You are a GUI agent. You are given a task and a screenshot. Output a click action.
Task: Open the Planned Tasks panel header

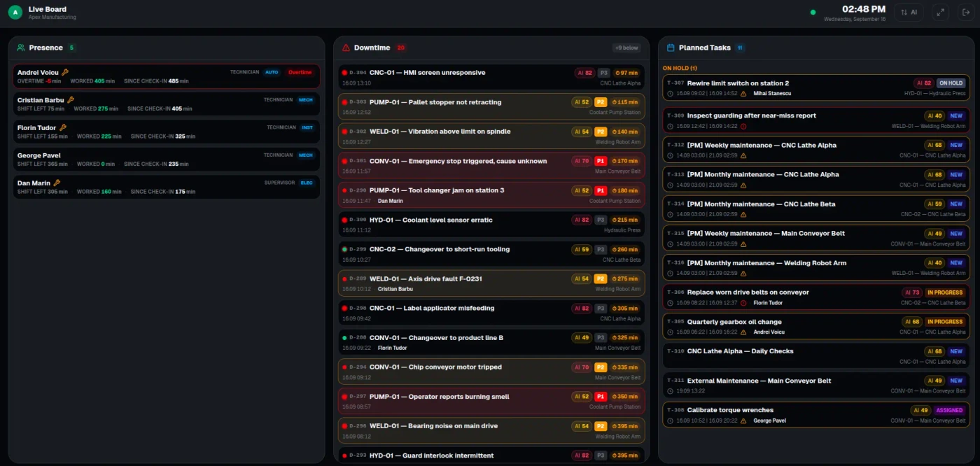[x=816, y=48]
